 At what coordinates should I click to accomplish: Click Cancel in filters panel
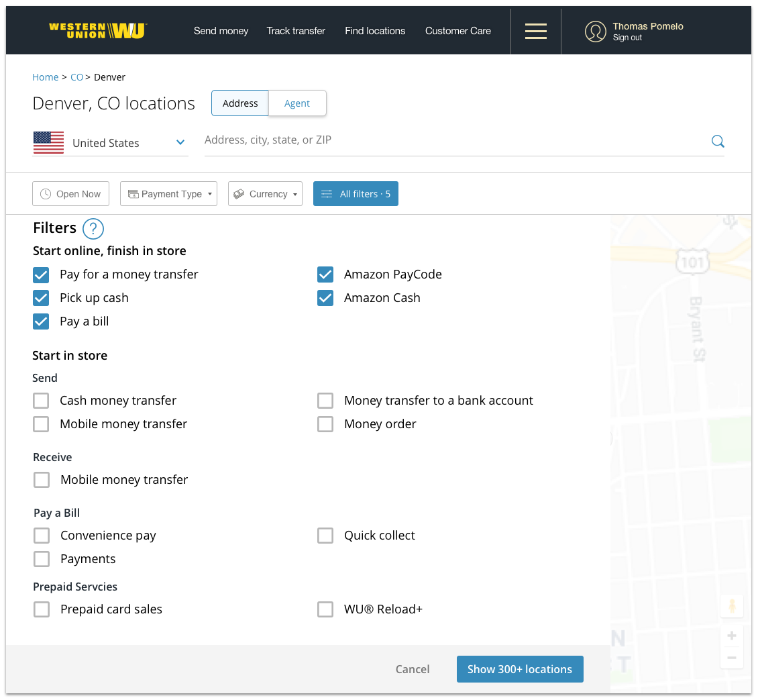tap(413, 670)
